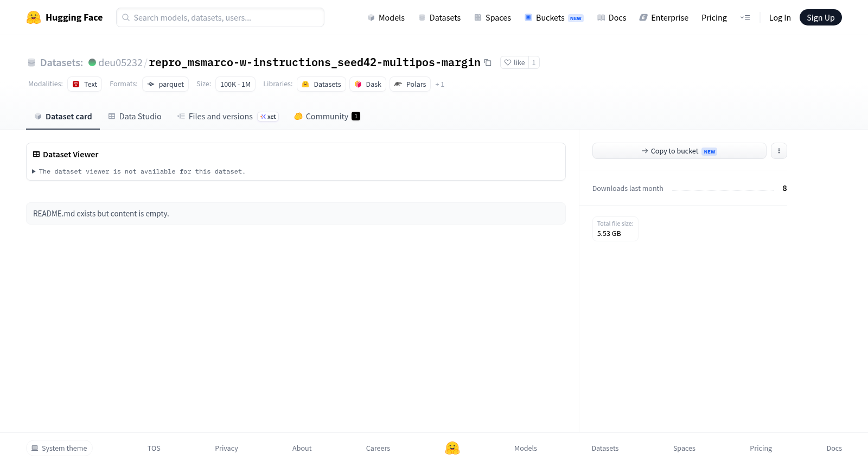868x467 pixels.
Task: Click the Sign Up button
Action: click(x=820, y=17)
